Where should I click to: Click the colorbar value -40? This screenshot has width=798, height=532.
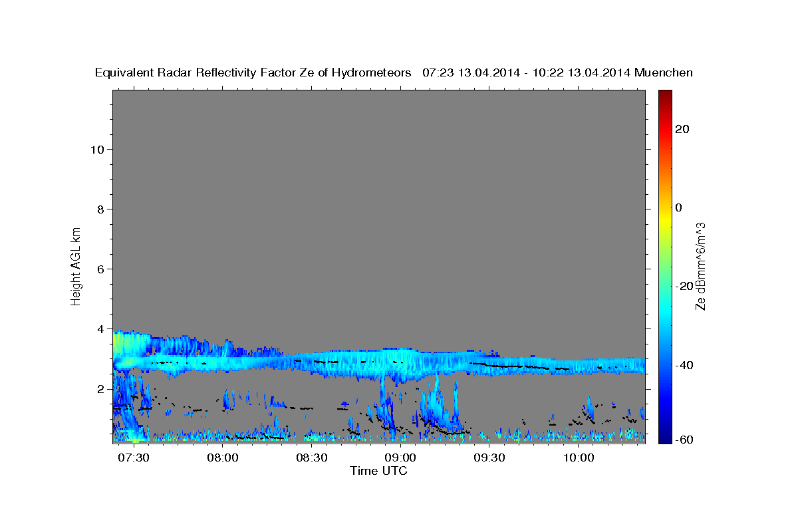(x=684, y=364)
